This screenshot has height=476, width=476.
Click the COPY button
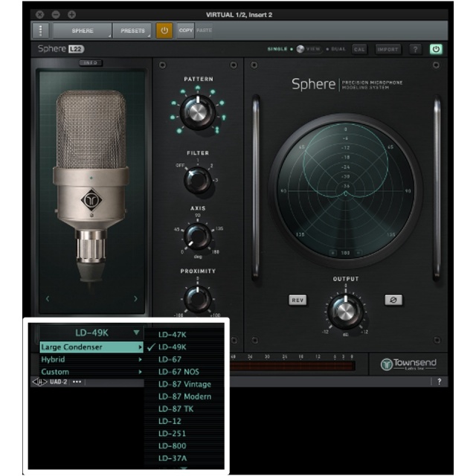pos(186,30)
